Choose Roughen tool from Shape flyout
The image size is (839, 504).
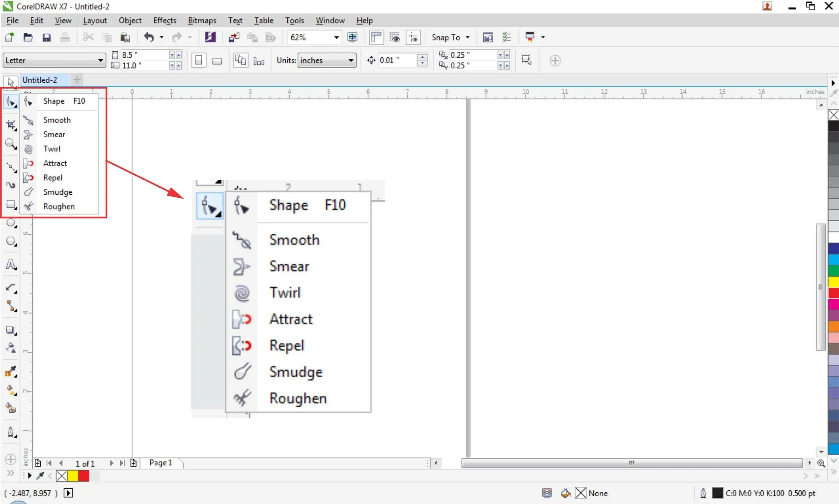(59, 206)
